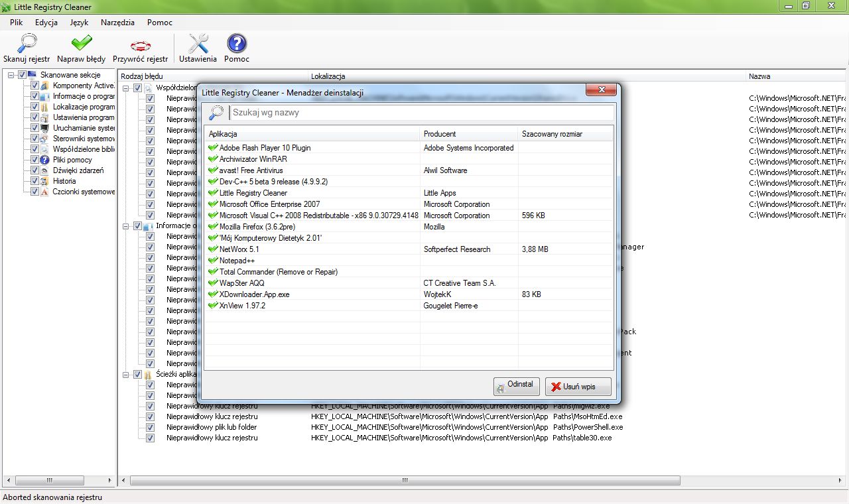Toggle the Historia checkbox
849x504 pixels.
(x=35, y=181)
